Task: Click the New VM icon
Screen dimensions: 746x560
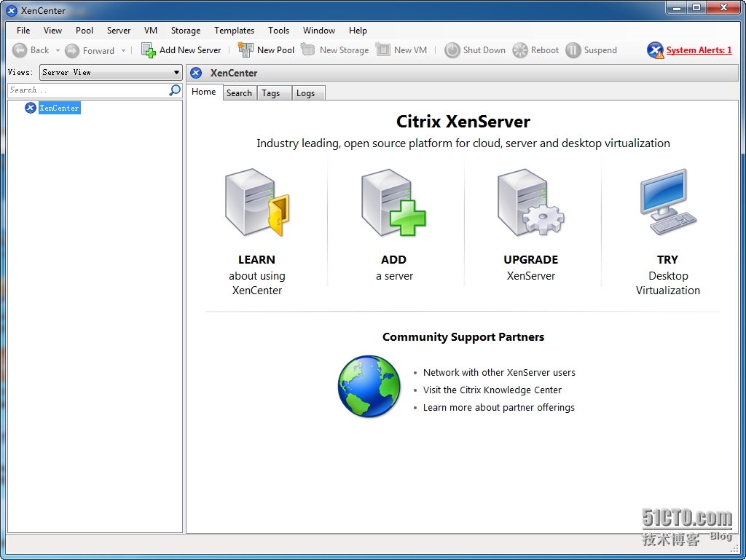Action: pos(382,50)
